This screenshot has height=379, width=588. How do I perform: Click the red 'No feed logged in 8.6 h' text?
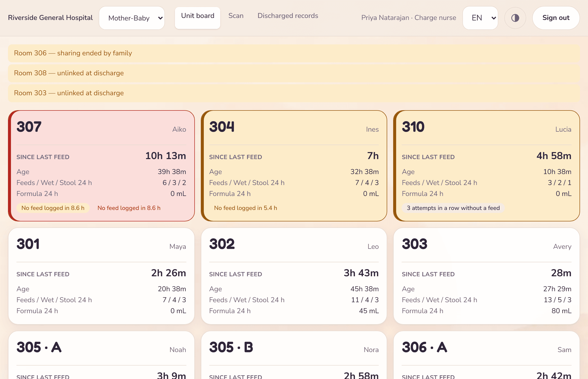coord(129,208)
